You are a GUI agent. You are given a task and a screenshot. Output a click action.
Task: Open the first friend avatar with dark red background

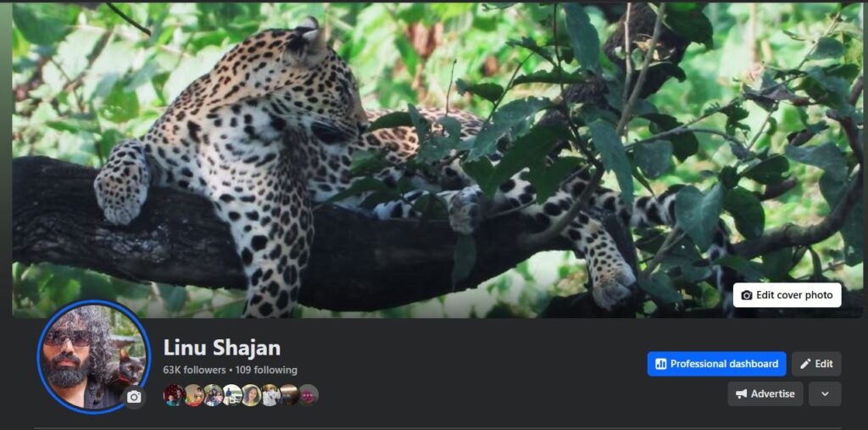click(174, 395)
